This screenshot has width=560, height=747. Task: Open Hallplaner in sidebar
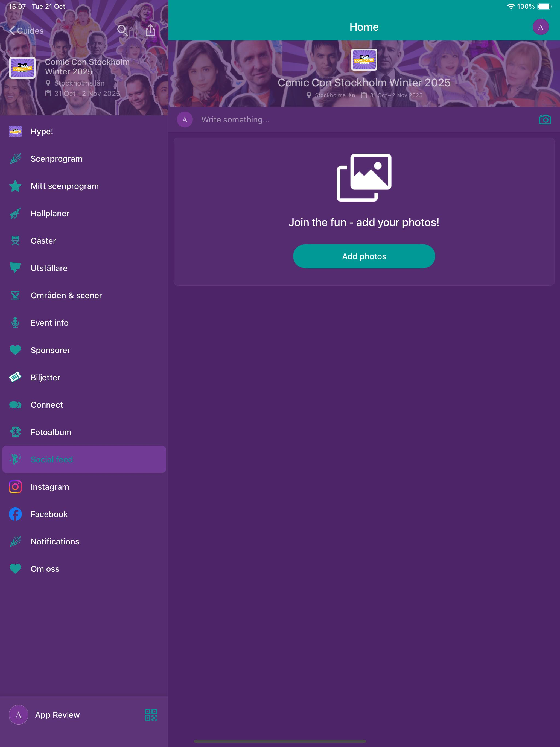click(84, 214)
